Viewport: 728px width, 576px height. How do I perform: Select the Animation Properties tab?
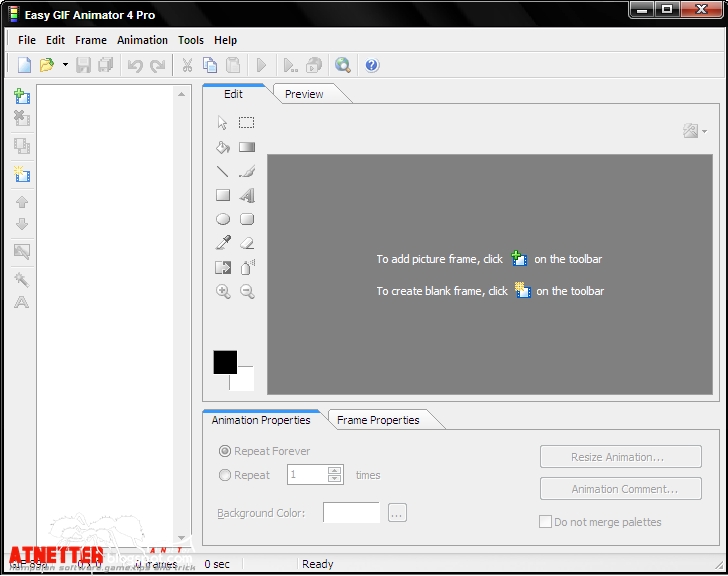pyautogui.click(x=261, y=420)
